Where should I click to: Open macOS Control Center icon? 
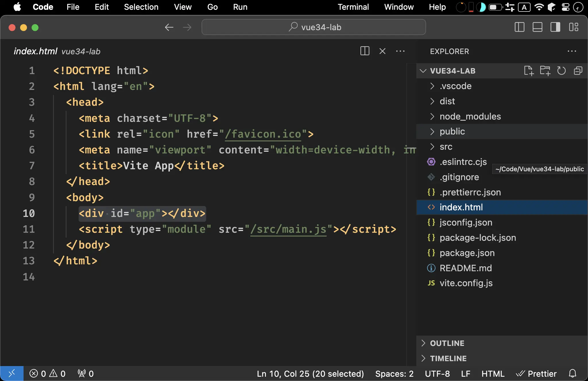[565, 7]
